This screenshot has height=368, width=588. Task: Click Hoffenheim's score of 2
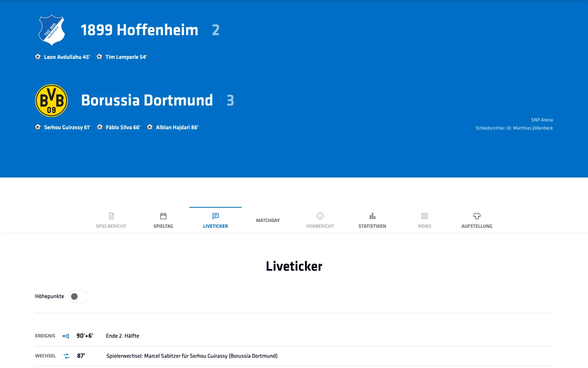pyautogui.click(x=216, y=30)
